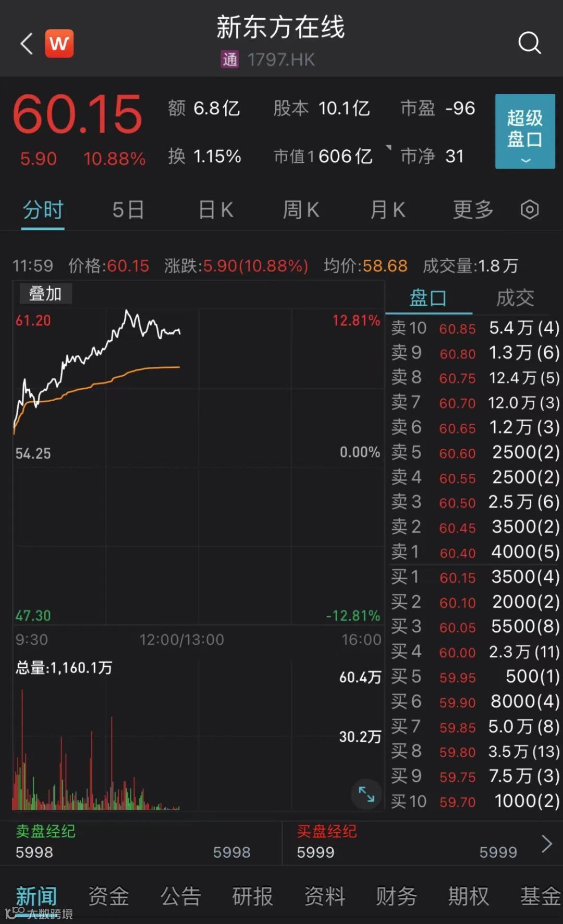
Task: Select the 买9 row at 59.75
Action: click(x=475, y=776)
